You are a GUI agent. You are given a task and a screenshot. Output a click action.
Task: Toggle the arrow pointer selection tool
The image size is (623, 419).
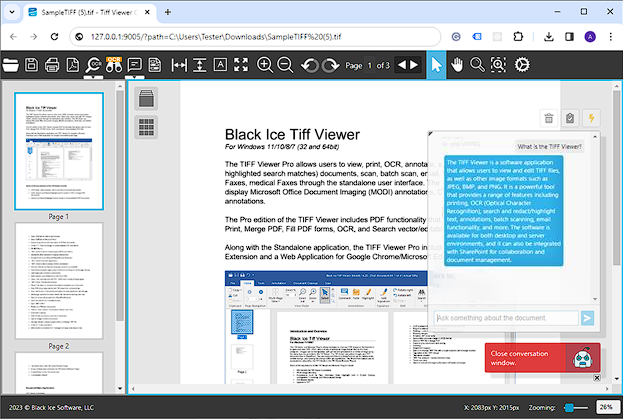click(436, 65)
